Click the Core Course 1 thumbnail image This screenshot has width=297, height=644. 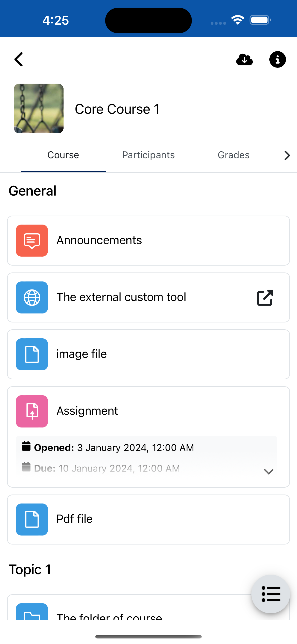point(38,108)
